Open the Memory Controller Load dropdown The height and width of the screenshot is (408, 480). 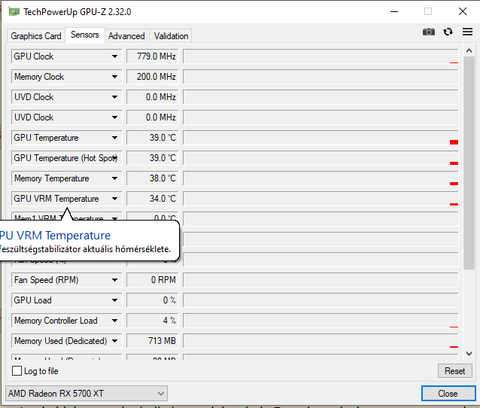tap(114, 321)
